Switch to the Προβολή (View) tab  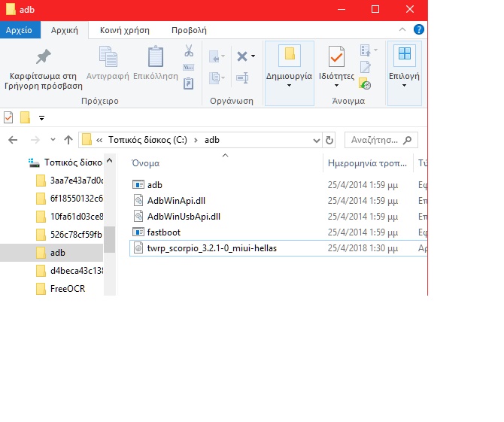tap(189, 30)
